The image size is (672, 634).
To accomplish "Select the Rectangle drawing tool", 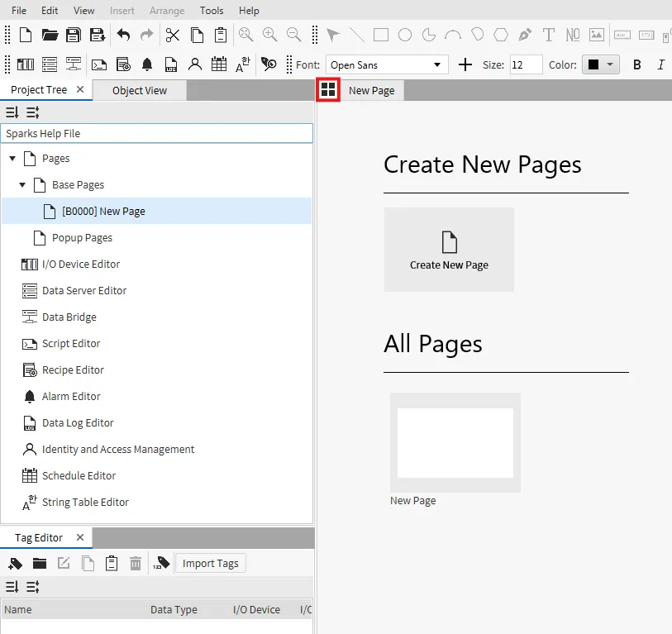I will pos(381,35).
